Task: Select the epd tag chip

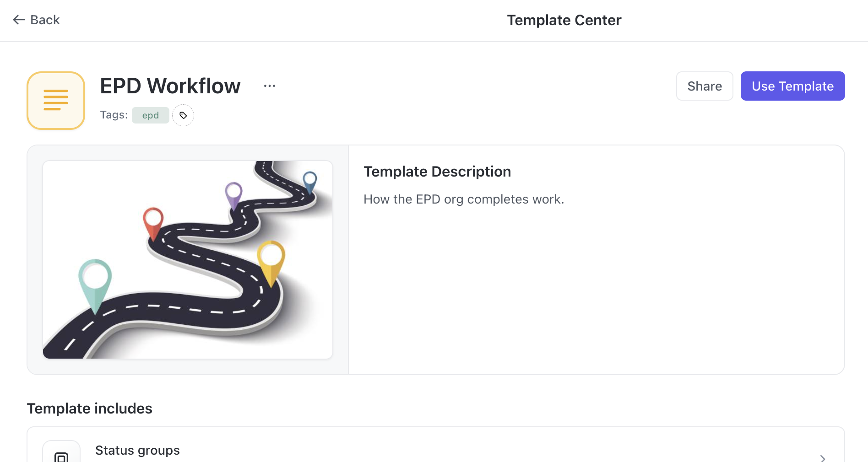Action: click(150, 115)
